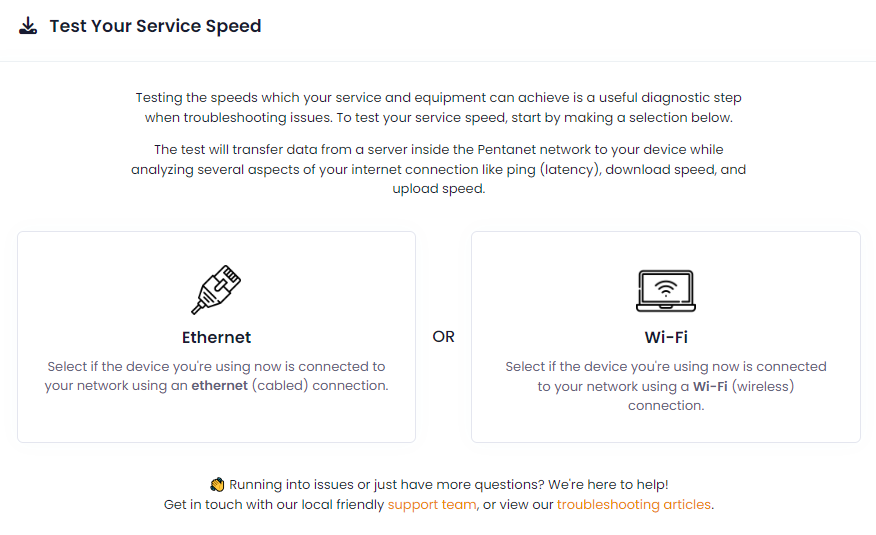Click the Ethernet heading text

click(x=216, y=337)
